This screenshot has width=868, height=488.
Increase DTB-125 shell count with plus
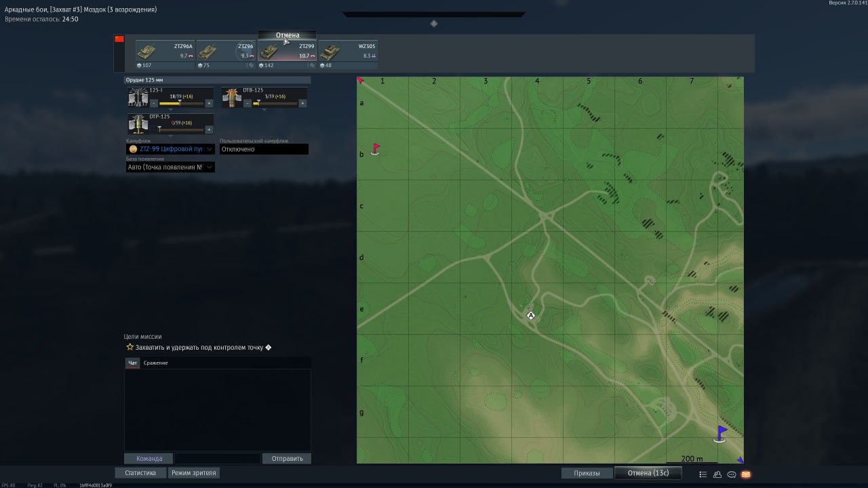point(302,103)
